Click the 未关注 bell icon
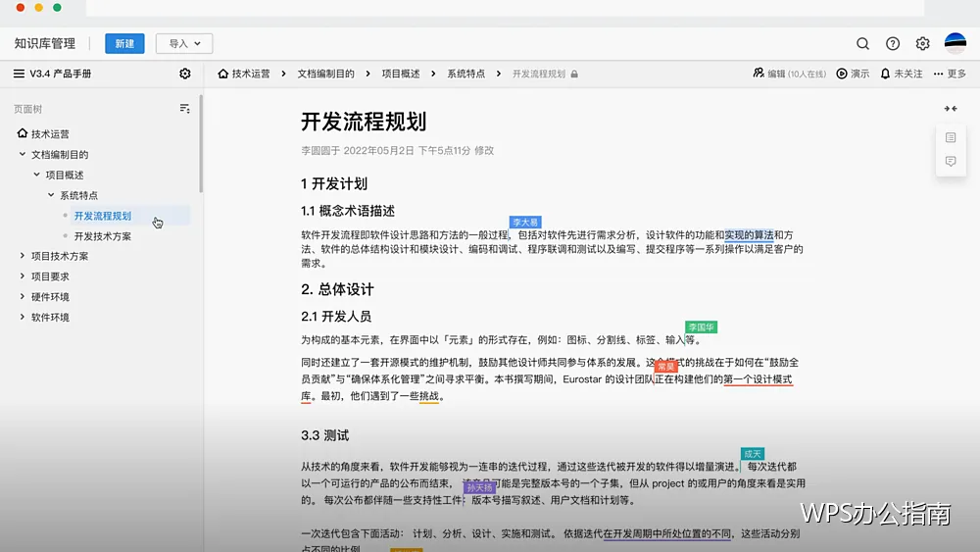980x552 pixels. [x=885, y=74]
